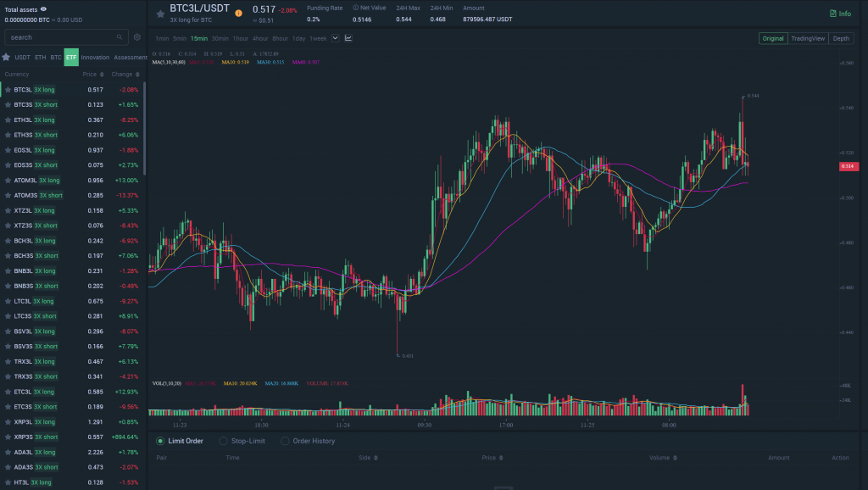This screenshot has width=868, height=490.
Task: Toggle total assets visibility eye icon
Action: (x=43, y=9)
